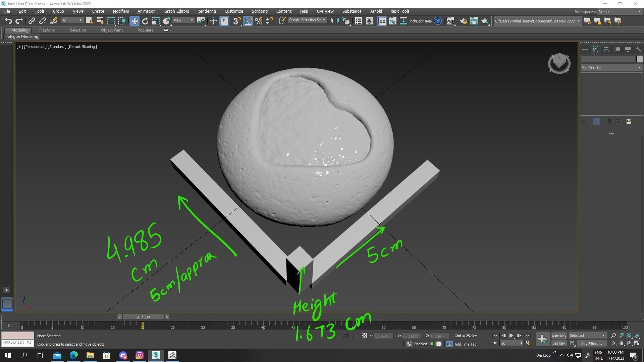Click the object color swatch
The width and height of the screenshot is (644, 362).
pyautogui.click(x=639, y=59)
